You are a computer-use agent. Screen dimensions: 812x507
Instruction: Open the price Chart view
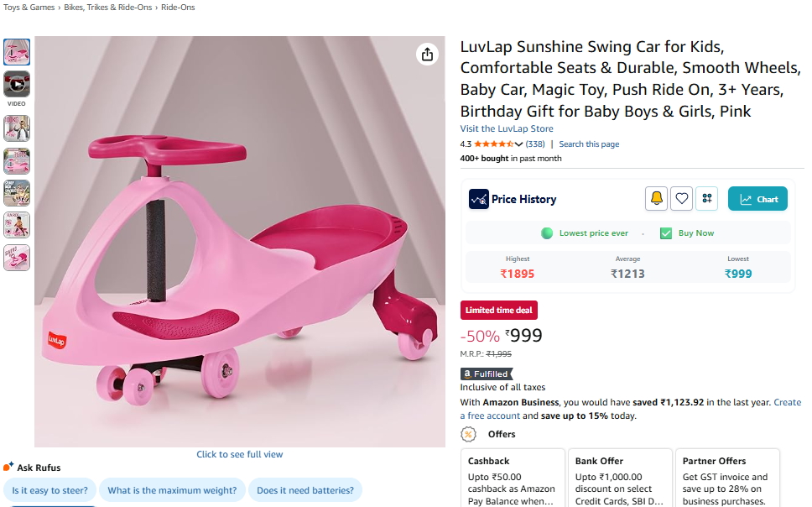coord(757,199)
